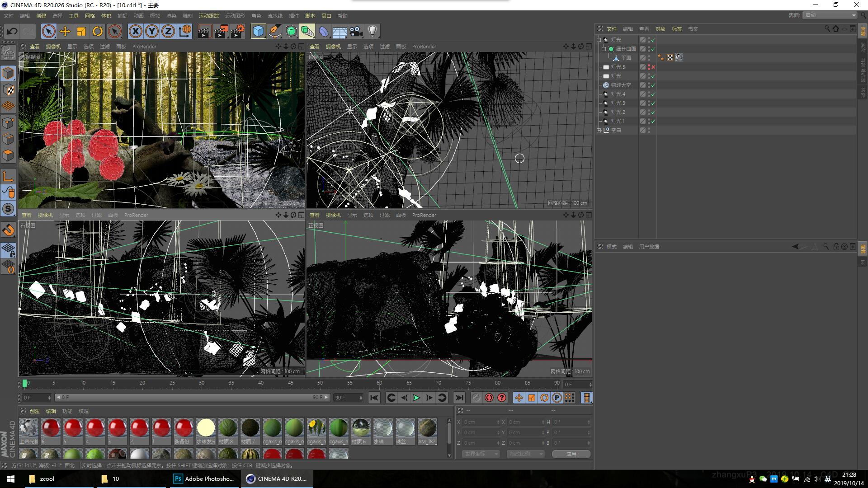Play the animation forward
The image size is (868, 488).
[416, 398]
